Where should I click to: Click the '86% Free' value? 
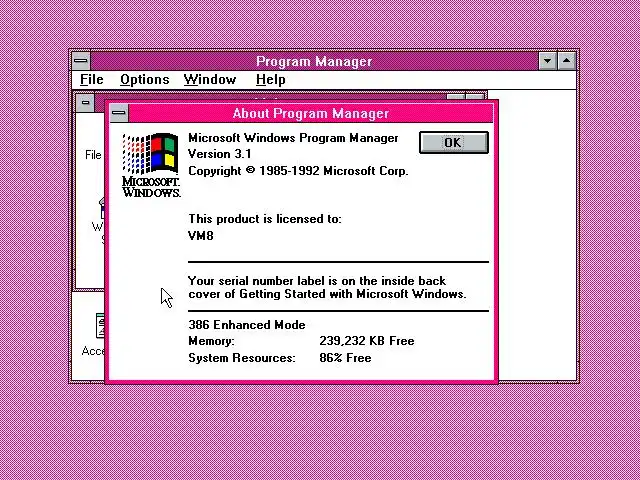tap(345, 358)
